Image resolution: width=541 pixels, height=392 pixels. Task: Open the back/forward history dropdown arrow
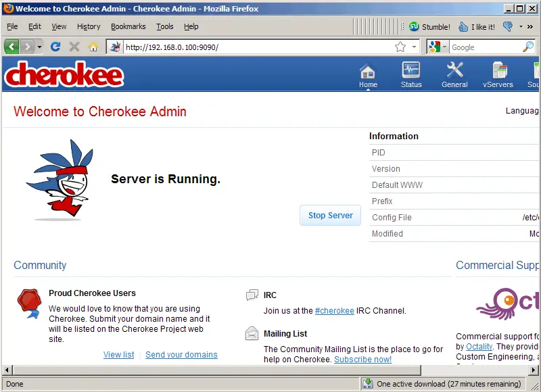pos(40,47)
